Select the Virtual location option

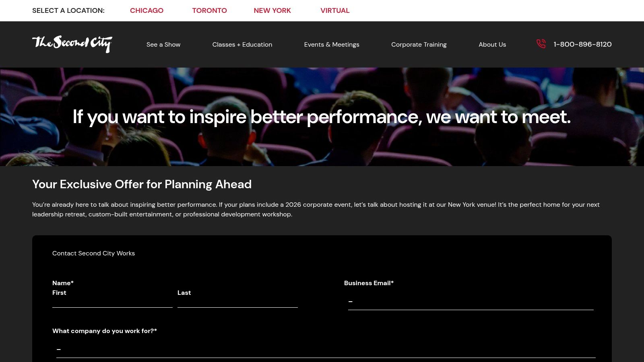click(x=335, y=10)
